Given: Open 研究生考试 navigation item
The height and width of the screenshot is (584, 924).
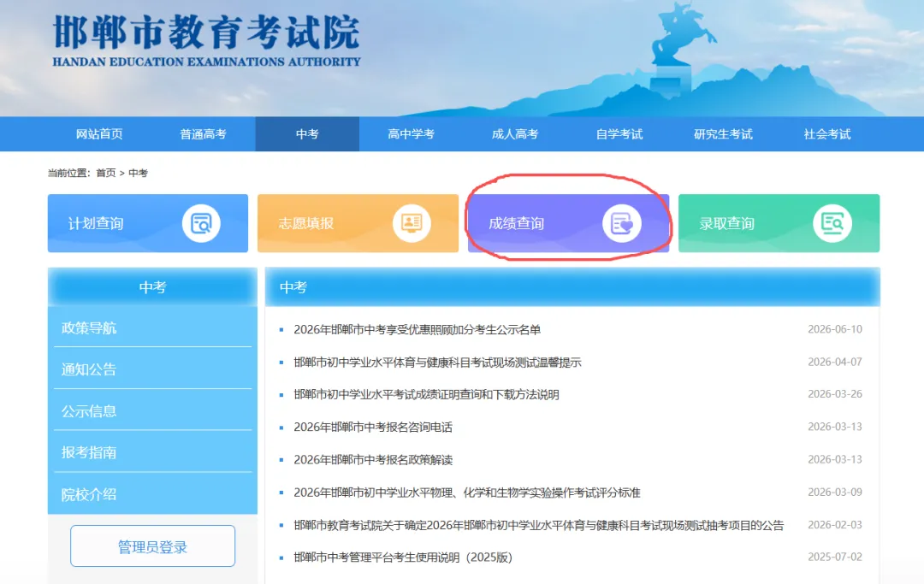Looking at the screenshot, I should 723,134.
